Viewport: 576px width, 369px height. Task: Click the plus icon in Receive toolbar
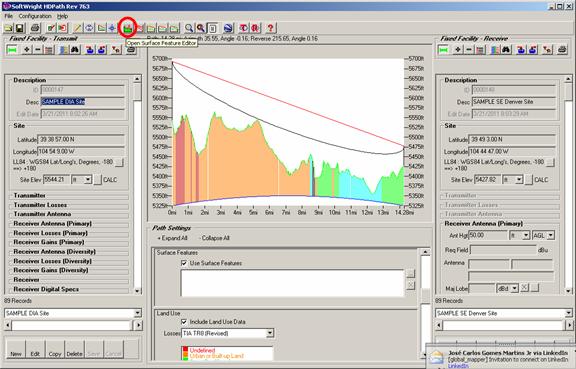click(458, 50)
